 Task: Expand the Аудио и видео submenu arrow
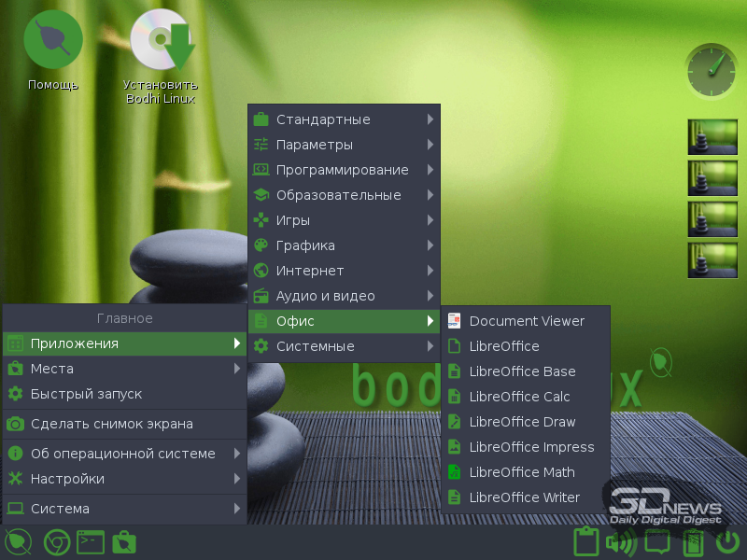tap(430, 296)
